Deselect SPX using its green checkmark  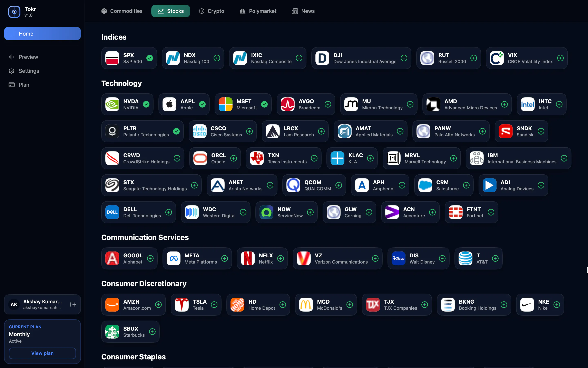point(150,58)
